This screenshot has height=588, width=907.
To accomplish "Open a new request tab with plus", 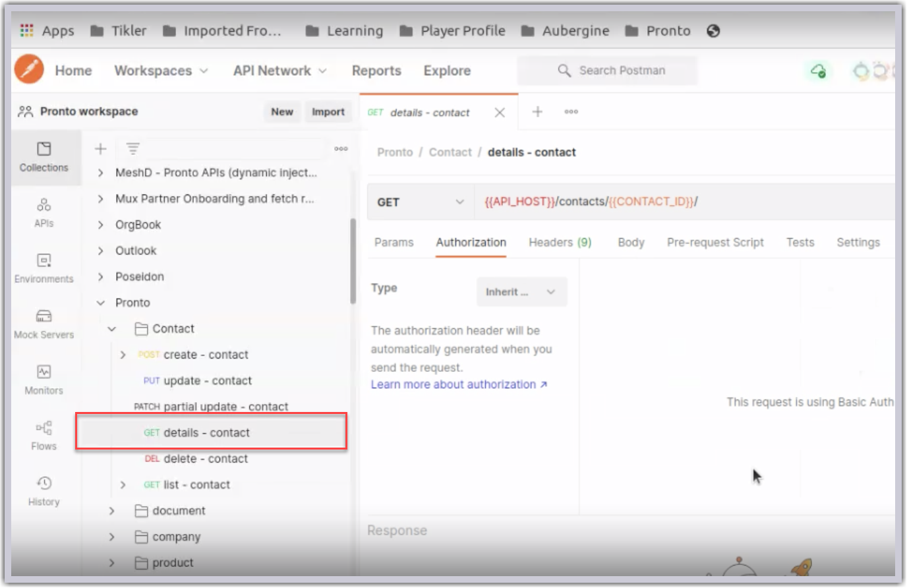I will [537, 112].
